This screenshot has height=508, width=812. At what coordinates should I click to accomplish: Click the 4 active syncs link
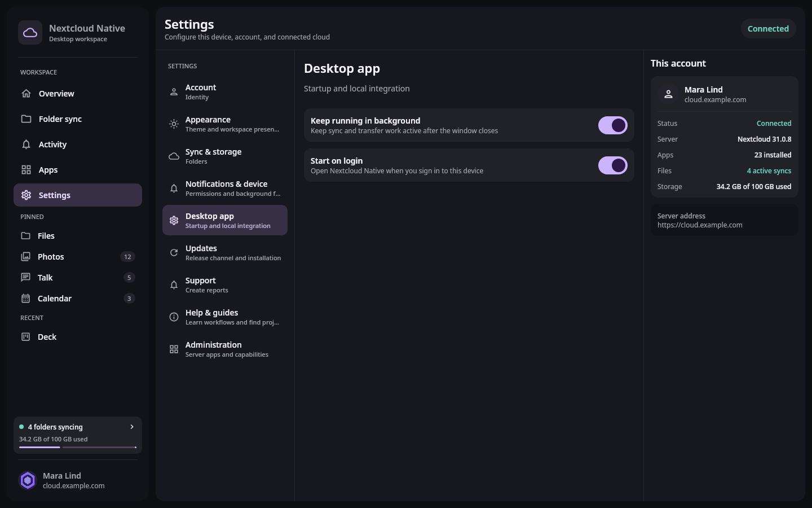[769, 171]
